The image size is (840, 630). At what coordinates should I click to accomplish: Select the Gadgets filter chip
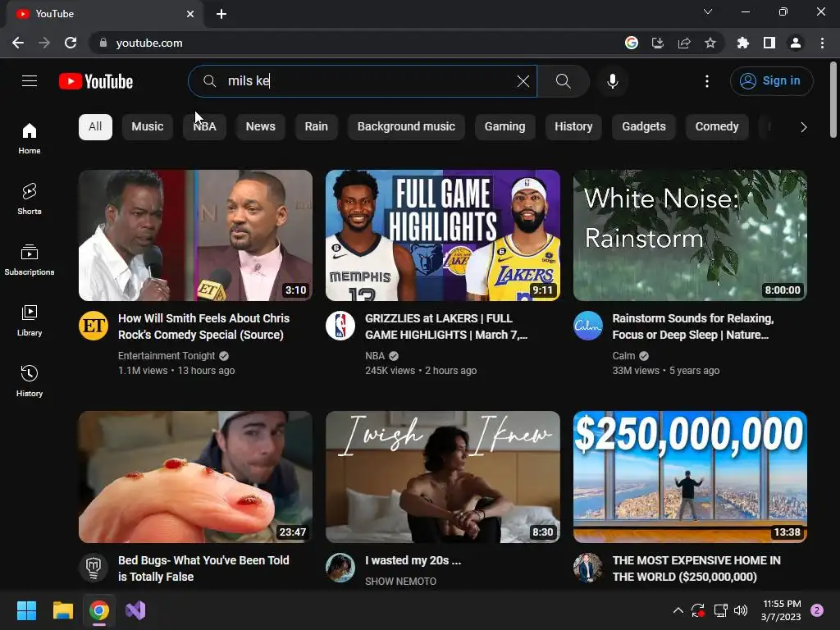click(644, 127)
